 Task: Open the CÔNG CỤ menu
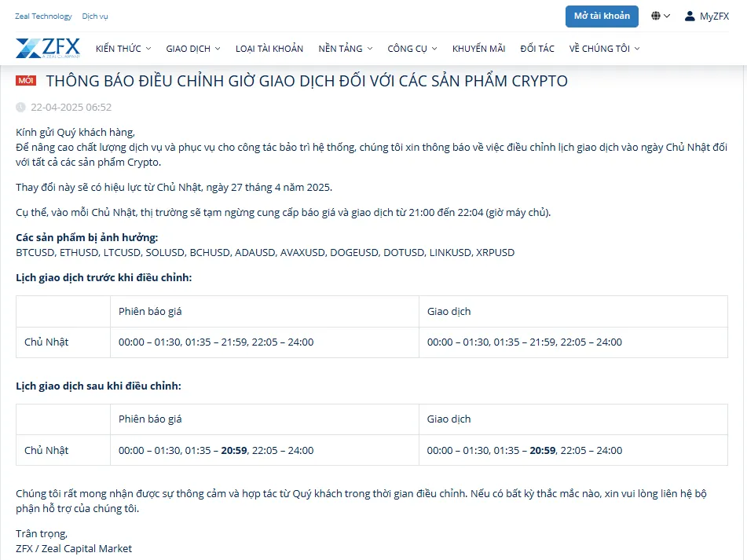point(412,49)
